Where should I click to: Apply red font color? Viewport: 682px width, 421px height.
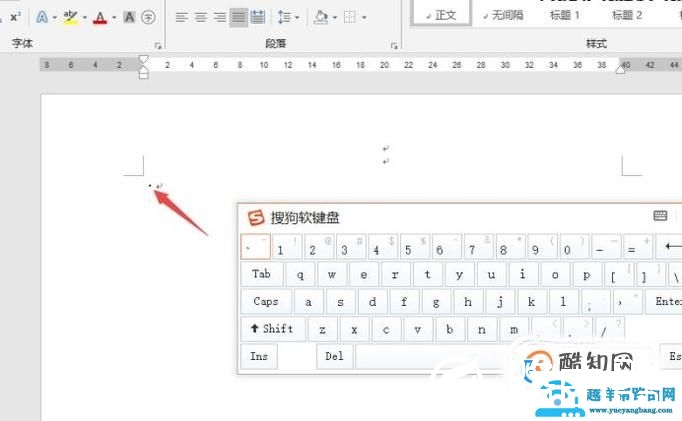100,17
